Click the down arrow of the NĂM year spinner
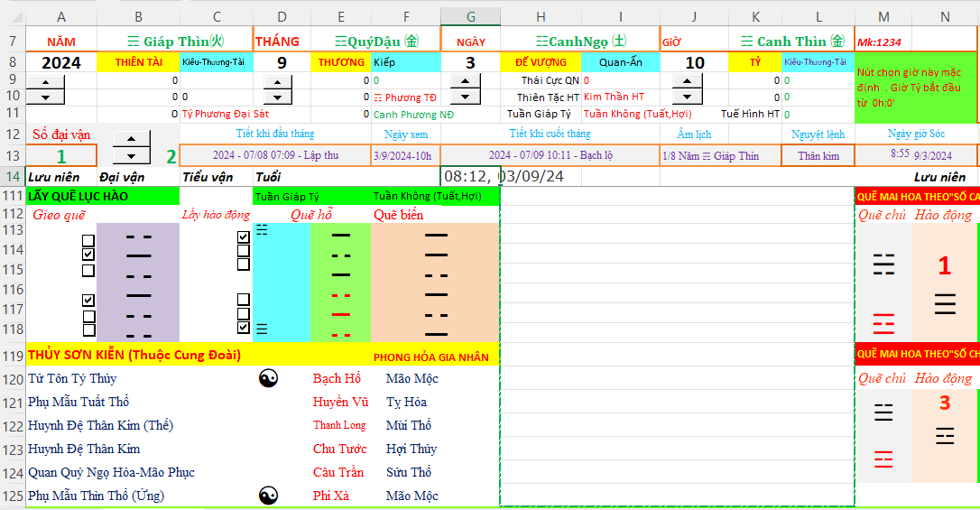 (x=45, y=97)
